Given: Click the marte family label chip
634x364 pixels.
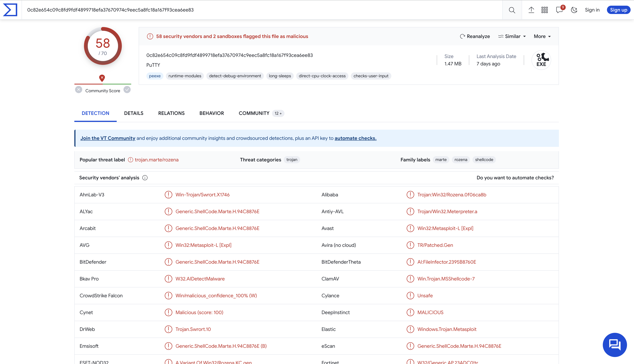Looking at the screenshot, I should (x=441, y=160).
